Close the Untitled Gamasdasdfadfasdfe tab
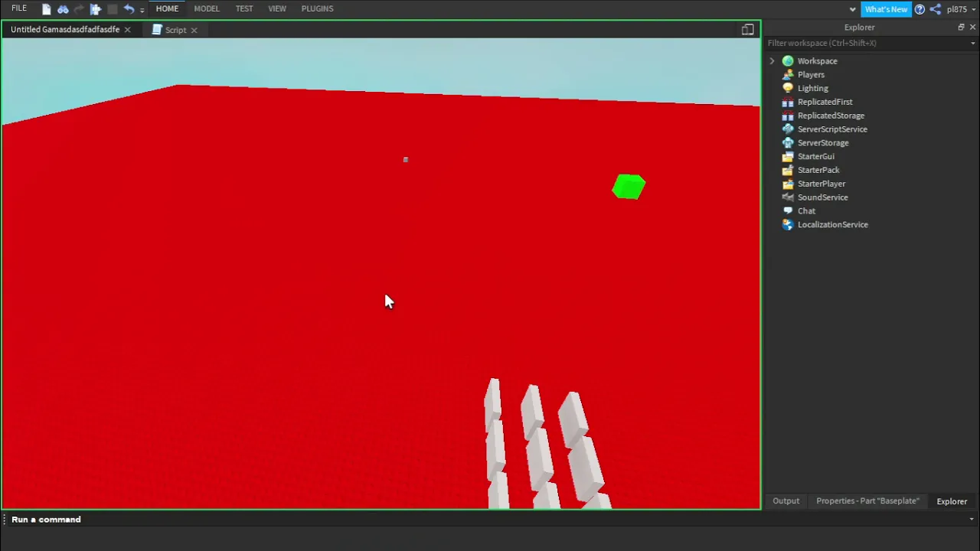This screenshot has width=980, height=551. pyautogui.click(x=127, y=30)
